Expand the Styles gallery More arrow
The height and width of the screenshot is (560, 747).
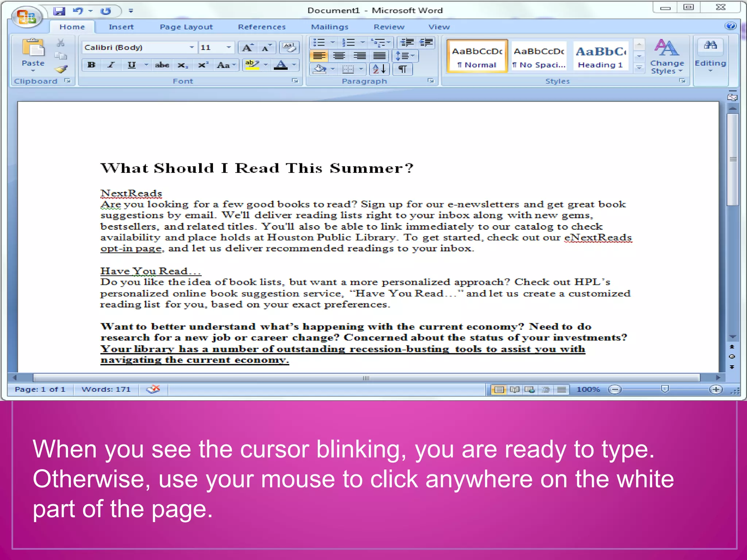point(639,68)
